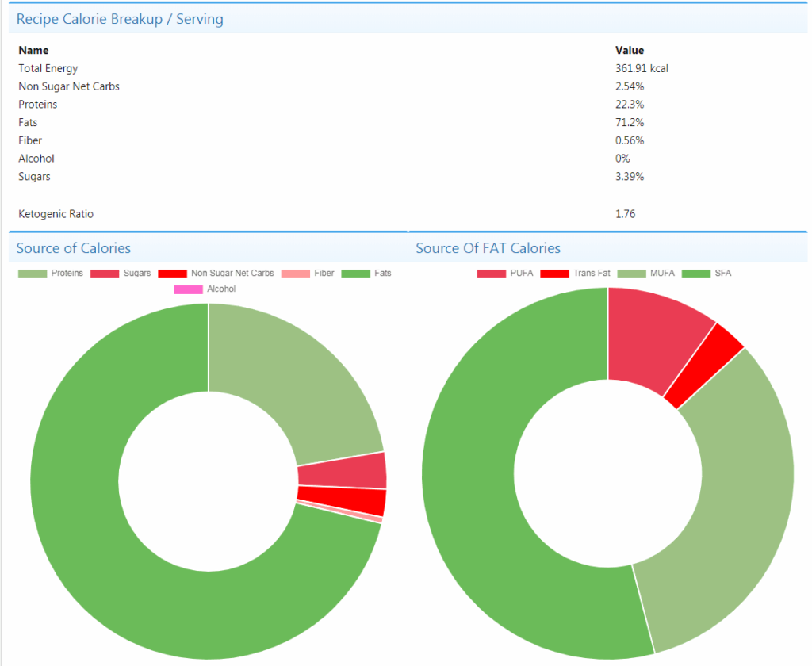Toggle the MUFA legend item
Image resolution: width=812 pixels, height=666 pixels.
point(646,273)
